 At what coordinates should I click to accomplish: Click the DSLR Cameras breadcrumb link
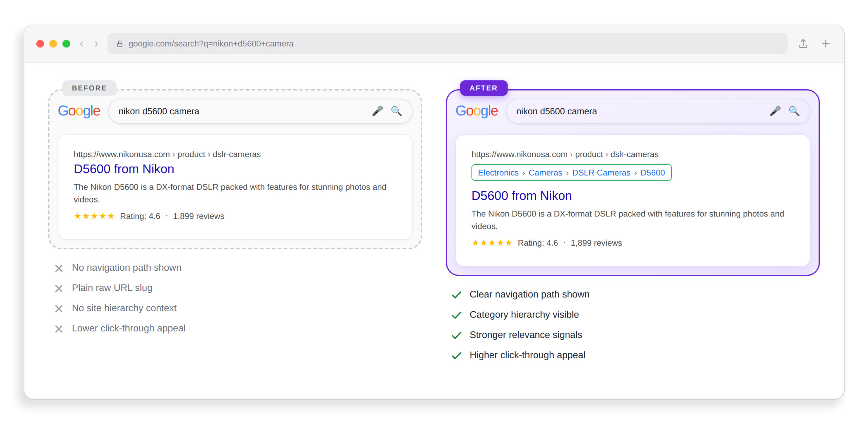click(601, 173)
